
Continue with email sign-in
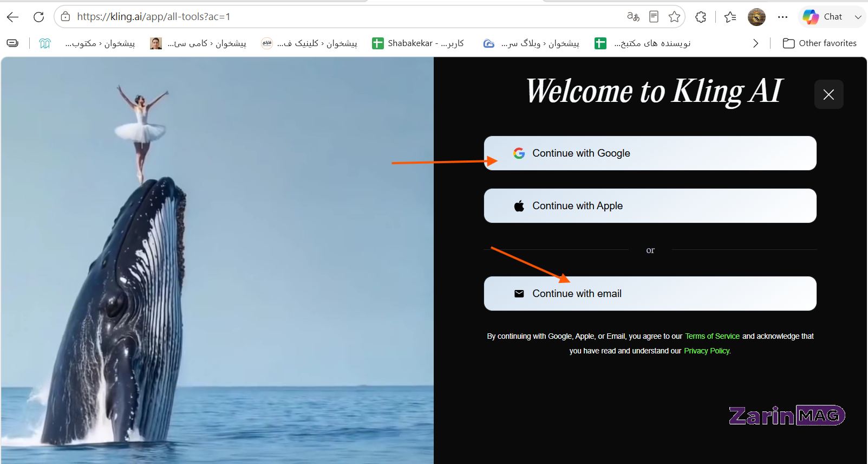(650, 294)
